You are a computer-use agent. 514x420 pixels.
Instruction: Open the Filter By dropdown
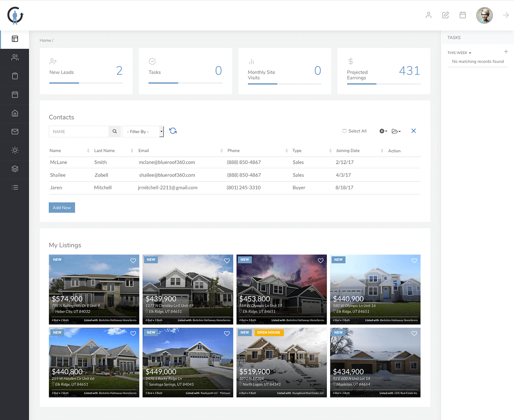(143, 132)
